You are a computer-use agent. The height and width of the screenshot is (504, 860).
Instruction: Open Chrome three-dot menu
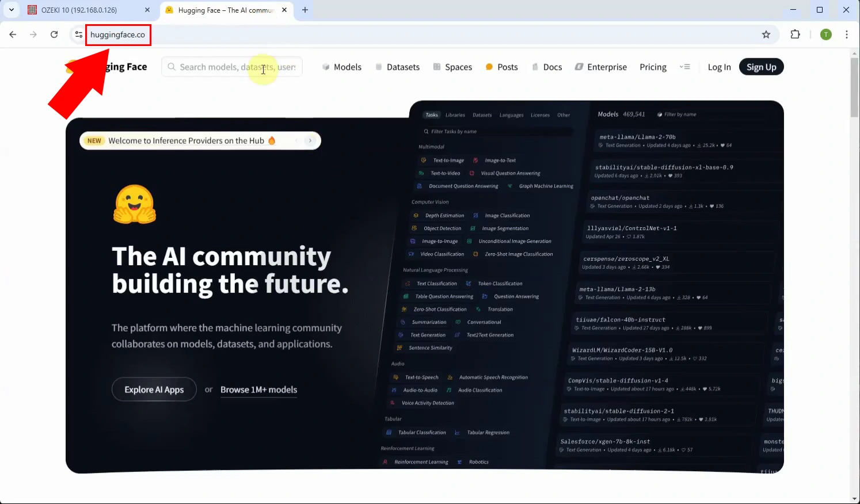tap(847, 35)
